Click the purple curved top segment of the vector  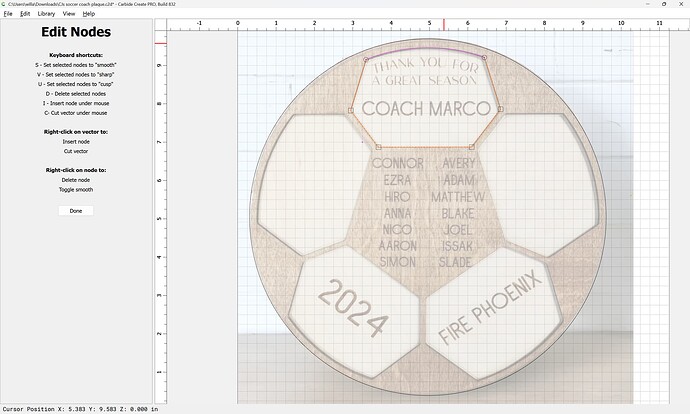[425, 49]
